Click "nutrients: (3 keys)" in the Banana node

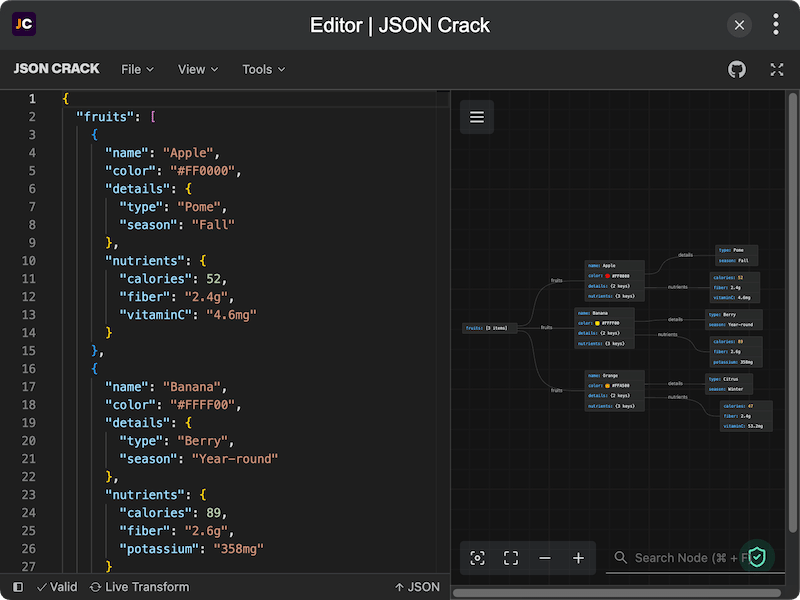point(604,343)
